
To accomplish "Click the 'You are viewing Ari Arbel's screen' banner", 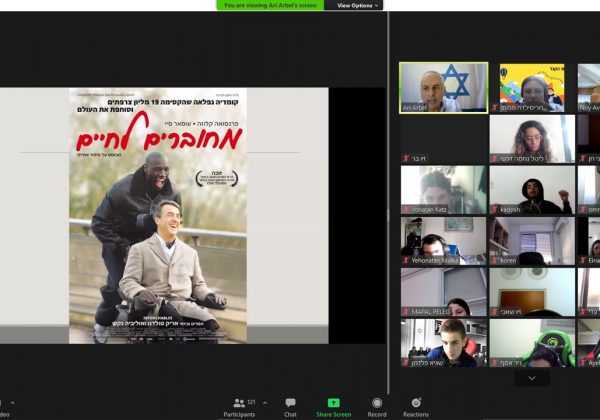I will point(270,5).
